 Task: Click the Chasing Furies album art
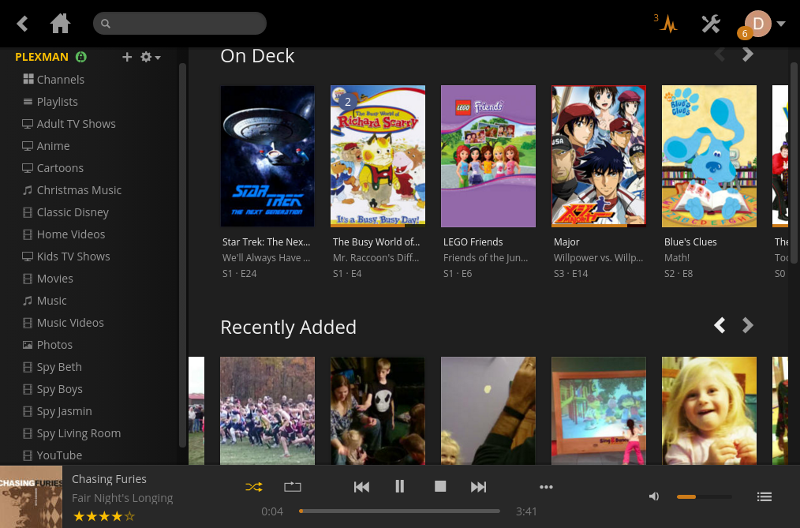pyautogui.click(x=31, y=497)
